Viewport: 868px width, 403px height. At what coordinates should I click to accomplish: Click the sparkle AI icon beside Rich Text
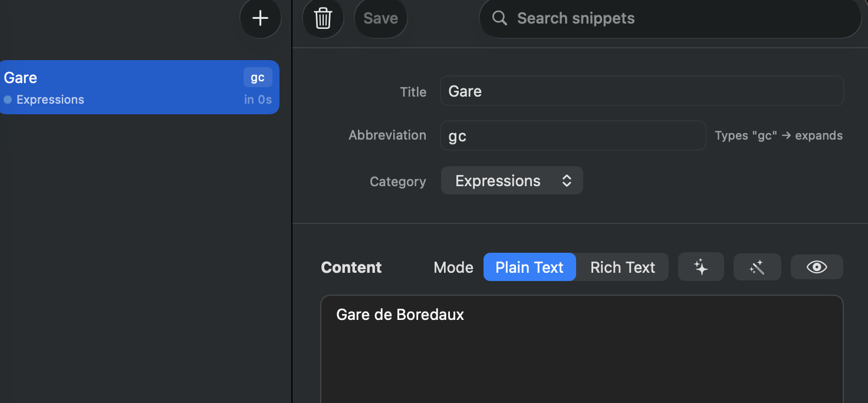coord(701,267)
